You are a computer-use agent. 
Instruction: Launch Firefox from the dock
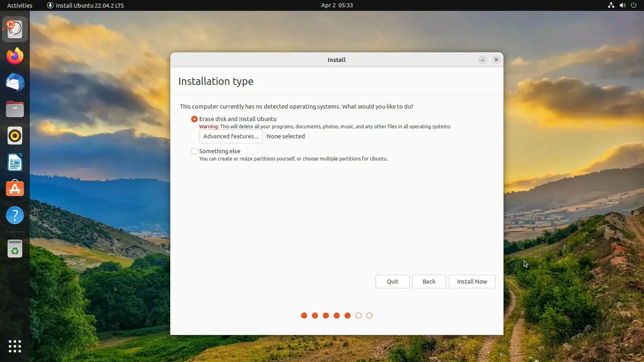pyautogui.click(x=15, y=56)
